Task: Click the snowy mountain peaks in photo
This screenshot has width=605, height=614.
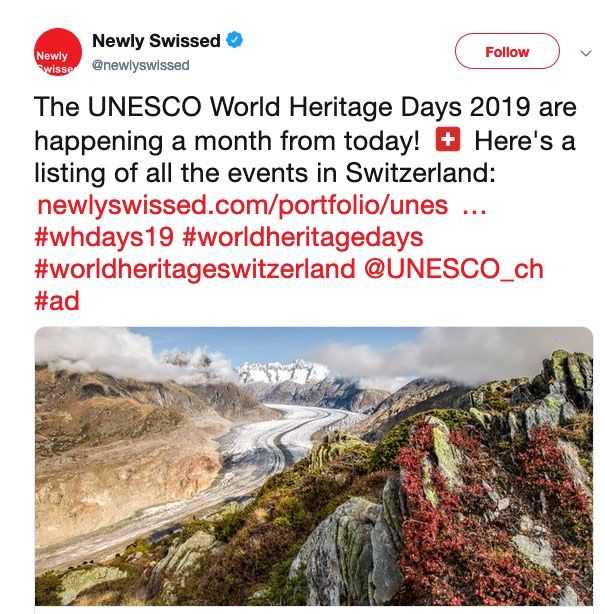Action: [283, 371]
